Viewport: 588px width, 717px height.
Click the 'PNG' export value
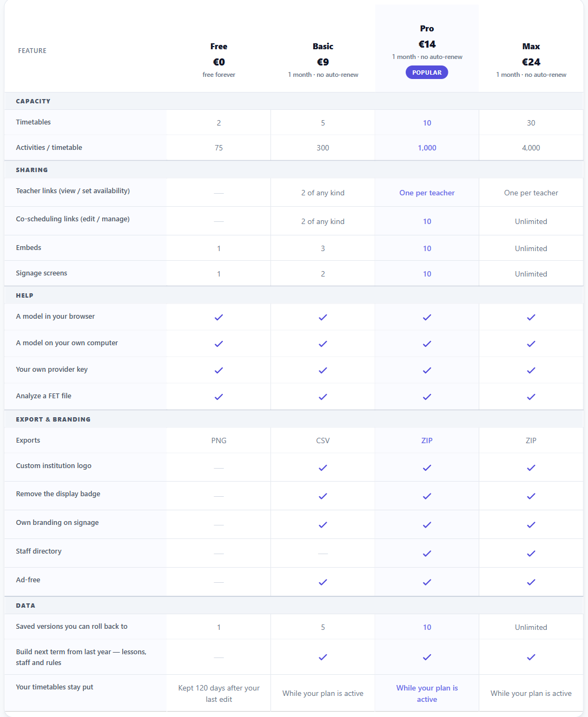[219, 440]
